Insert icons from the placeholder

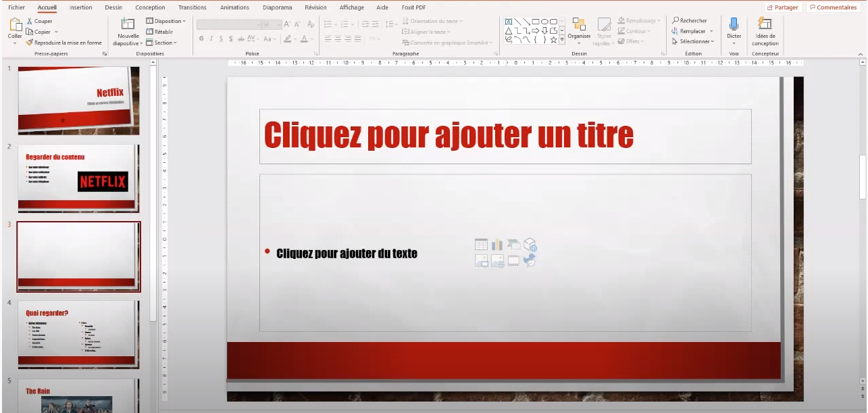(530, 261)
